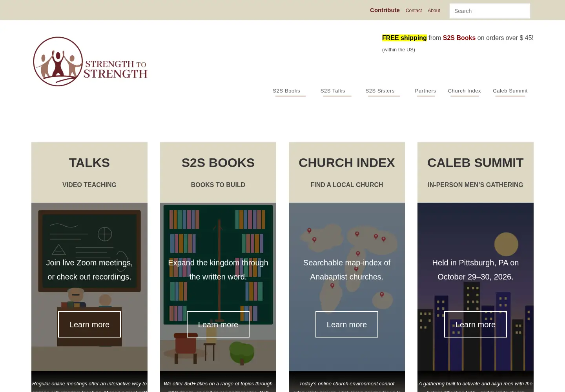Click 'Held in Pittsburgh, PA' text
Viewport: 565px width, 392px height.
tap(470, 263)
